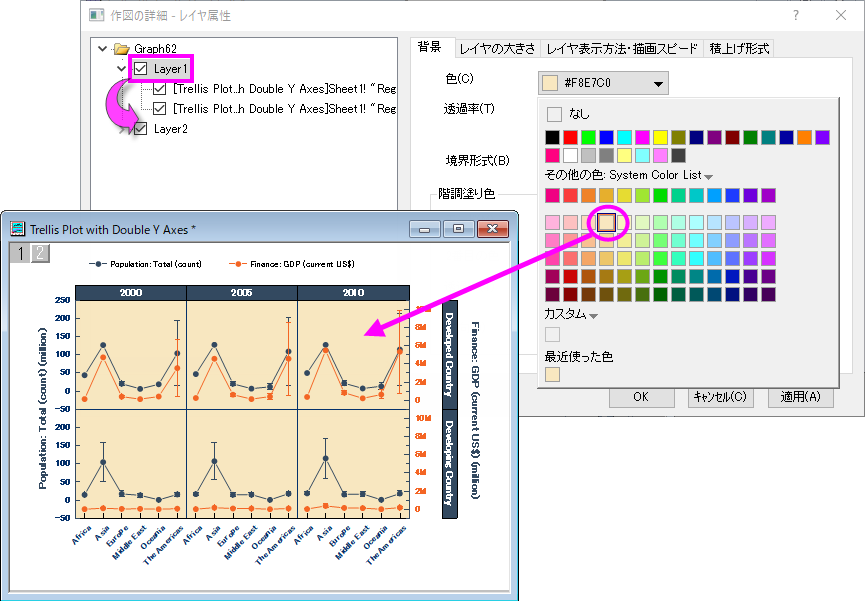Select layer 1 button in graph window
This screenshot has height=601, width=865.
pyautogui.click(x=20, y=253)
